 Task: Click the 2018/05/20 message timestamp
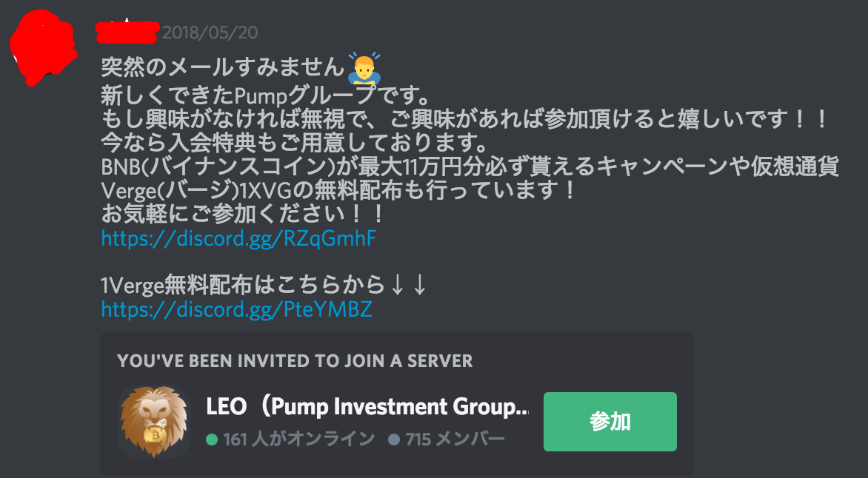pyautogui.click(x=210, y=33)
